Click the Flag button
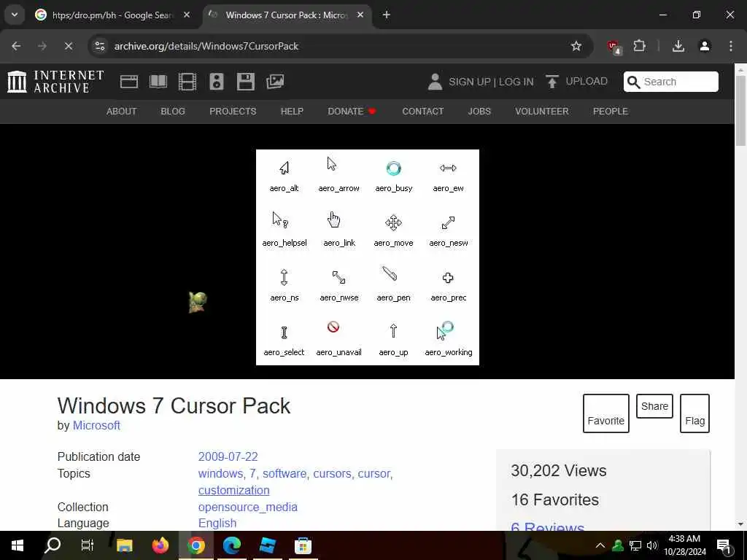The width and height of the screenshot is (747, 560). [x=694, y=413]
